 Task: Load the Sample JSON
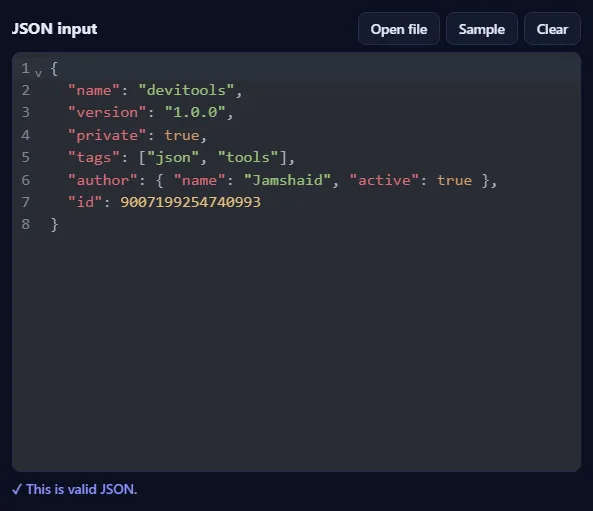(481, 29)
